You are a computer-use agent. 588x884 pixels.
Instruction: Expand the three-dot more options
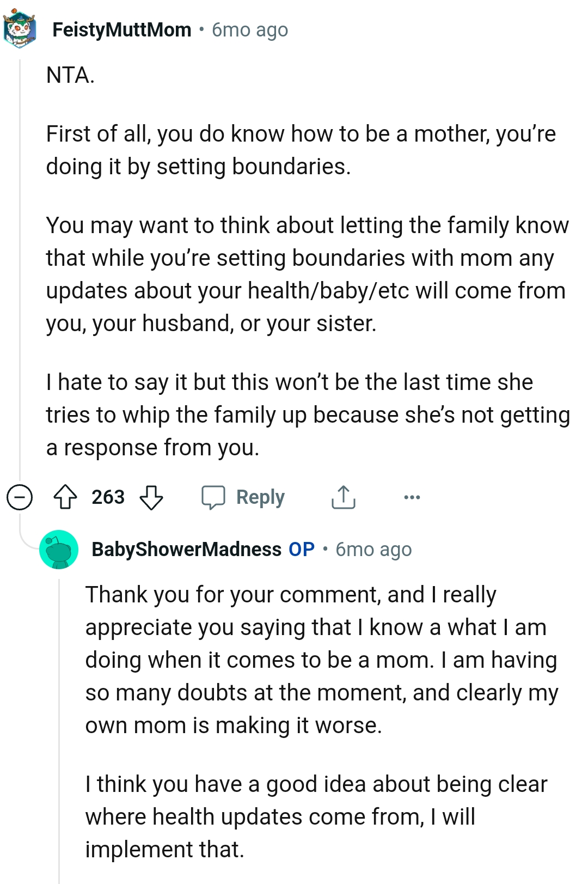tap(412, 497)
